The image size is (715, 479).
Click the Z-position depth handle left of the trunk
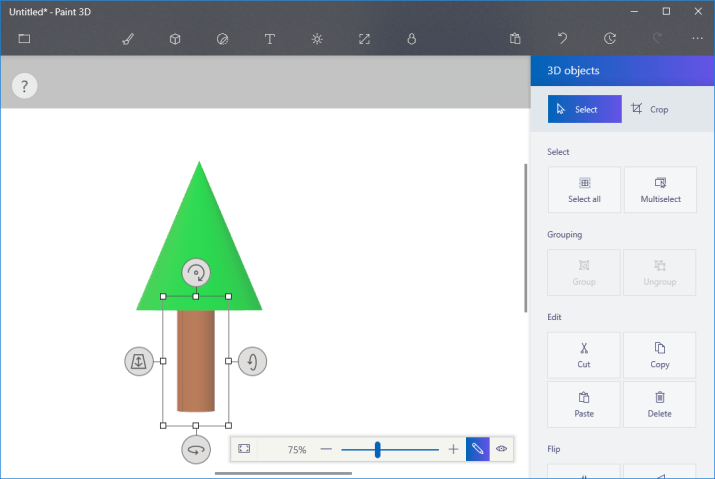(x=139, y=361)
